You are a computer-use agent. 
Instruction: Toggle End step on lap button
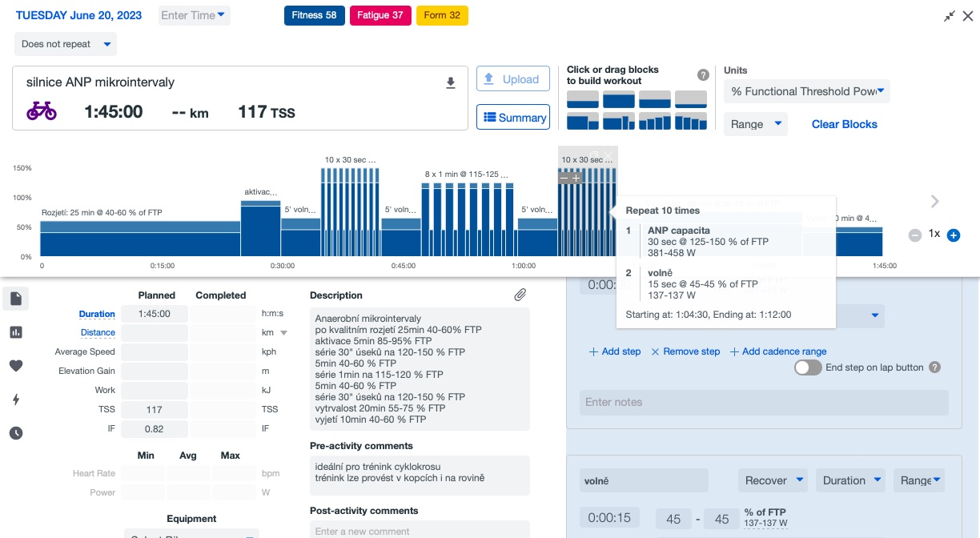(808, 367)
